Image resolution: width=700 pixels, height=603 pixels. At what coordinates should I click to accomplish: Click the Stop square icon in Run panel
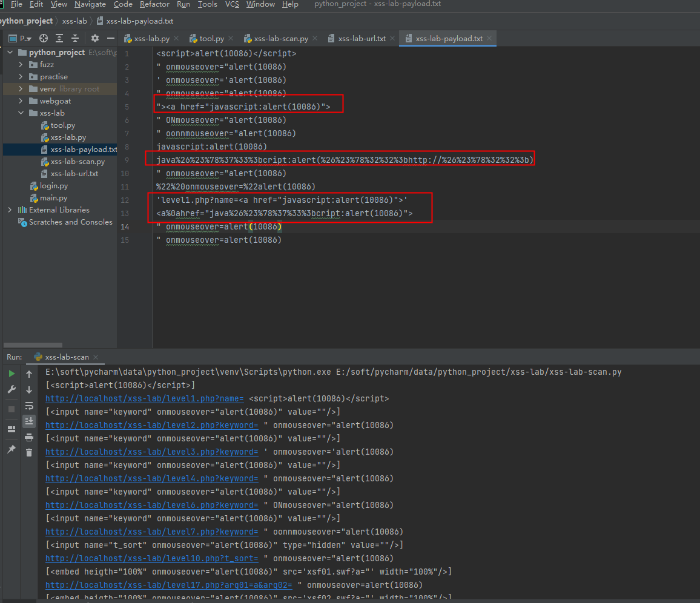click(12, 409)
